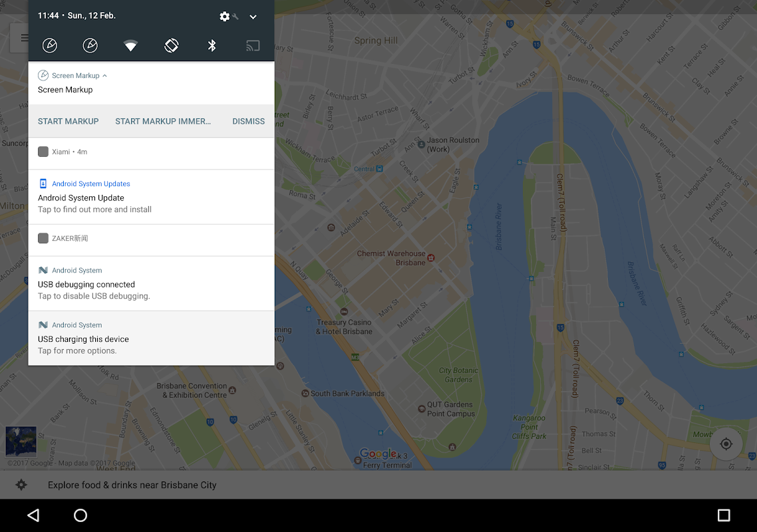The height and width of the screenshot is (532, 757).
Task: Tap USB charging this device notification
Action: pyautogui.click(x=151, y=339)
